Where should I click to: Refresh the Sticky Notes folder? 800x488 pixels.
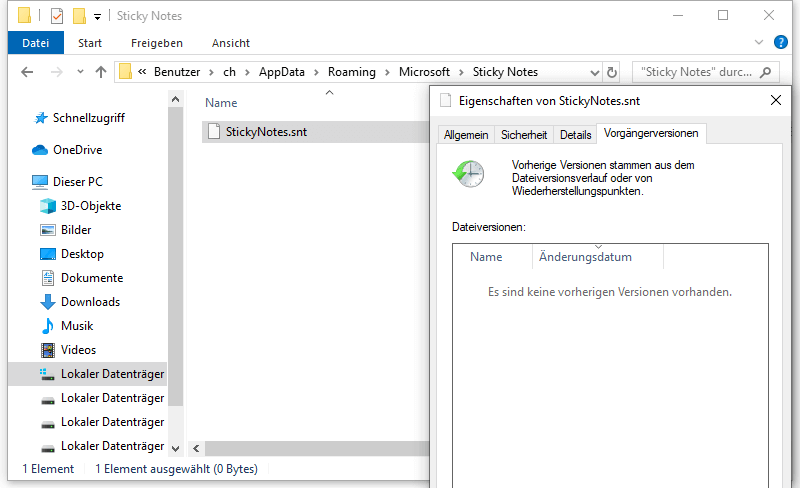[x=612, y=72]
